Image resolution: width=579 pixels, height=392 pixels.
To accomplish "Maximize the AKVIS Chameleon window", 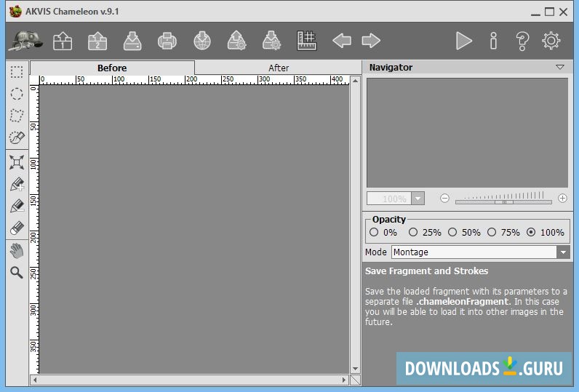I will click(549, 12).
